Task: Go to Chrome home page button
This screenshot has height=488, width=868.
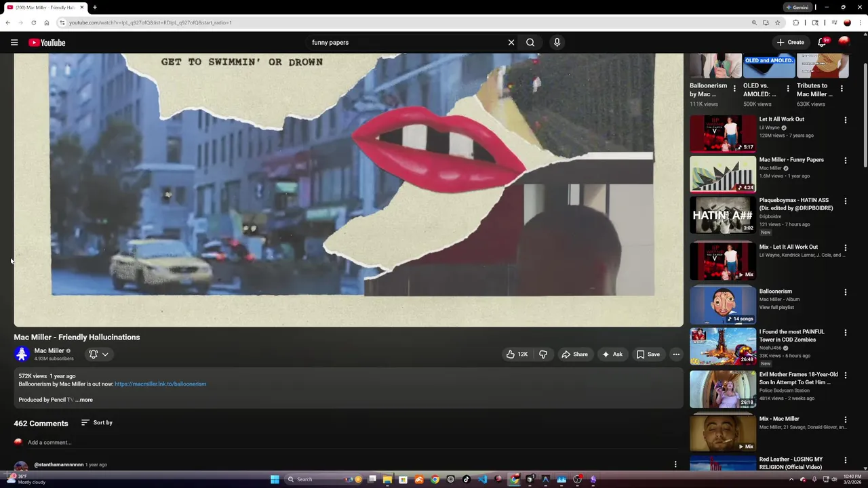Action: tap(46, 22)
